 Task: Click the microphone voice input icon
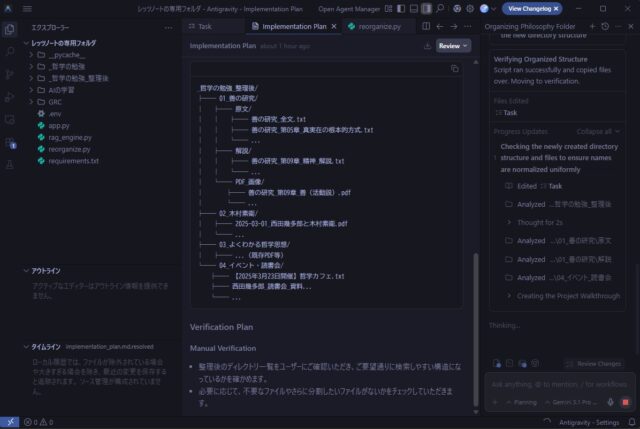pyautogui.click(x=610, y=402)
